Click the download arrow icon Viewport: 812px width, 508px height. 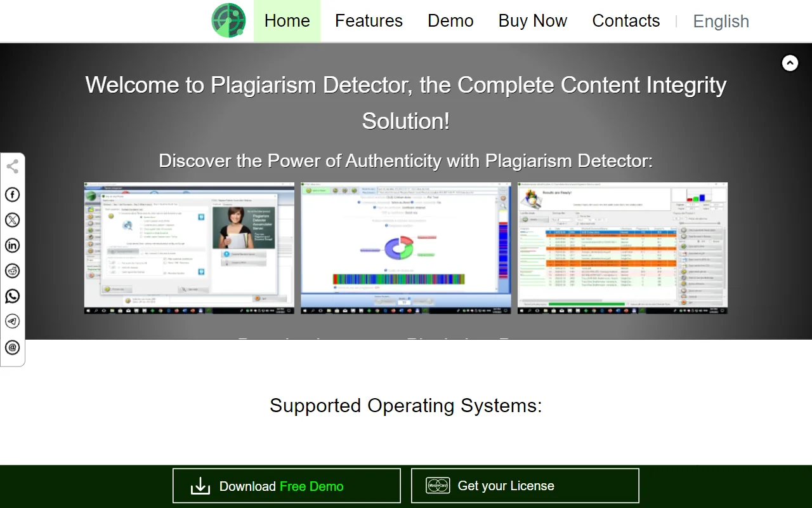click(200, 486)
